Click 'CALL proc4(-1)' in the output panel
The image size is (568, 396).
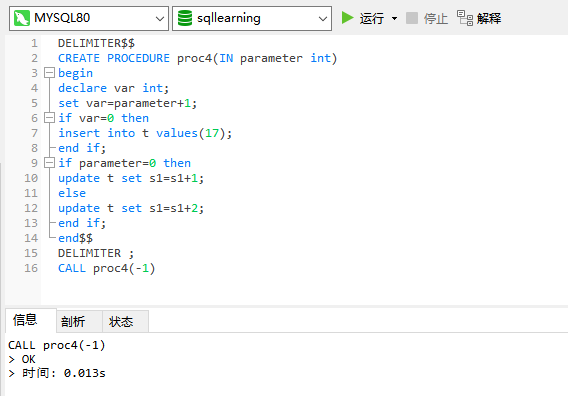(x=57, y=345)
